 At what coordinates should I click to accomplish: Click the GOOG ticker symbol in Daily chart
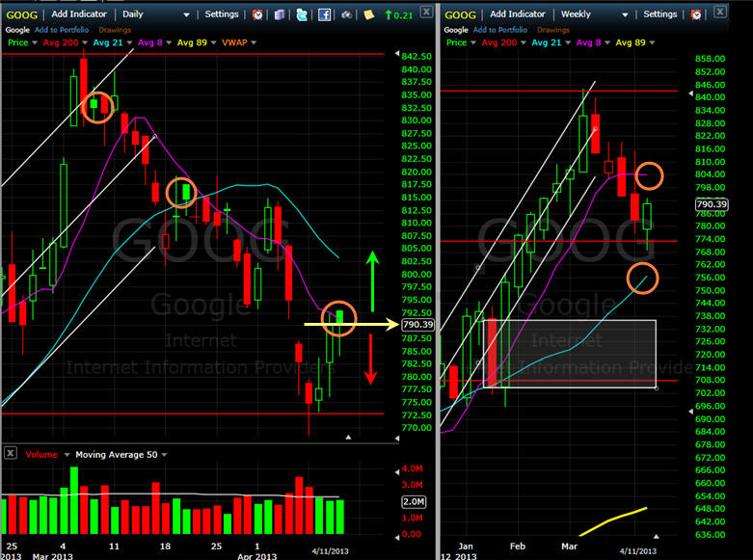[x=21, y=14]
